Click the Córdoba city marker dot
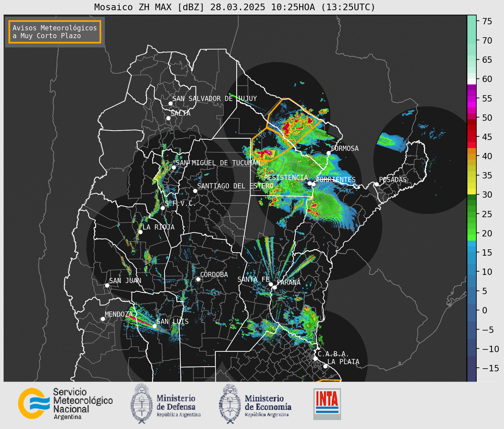504x429 pixels. [198, 279]
